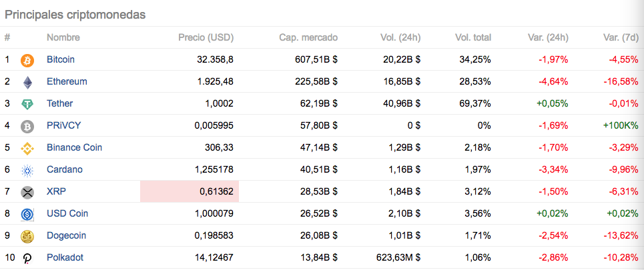Click the blue USD Coin icon

coord(27,214)
